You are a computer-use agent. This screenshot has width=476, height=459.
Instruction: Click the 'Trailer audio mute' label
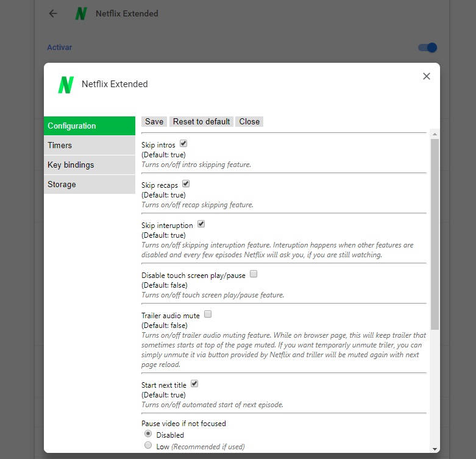170,316
